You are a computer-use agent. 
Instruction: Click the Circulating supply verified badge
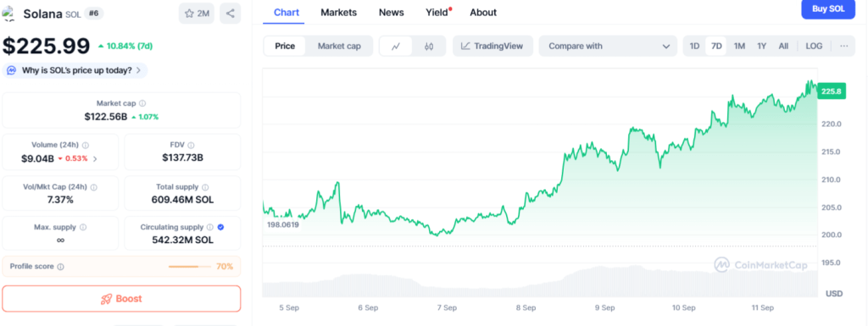pyautogui.click(x=221, y=227)
